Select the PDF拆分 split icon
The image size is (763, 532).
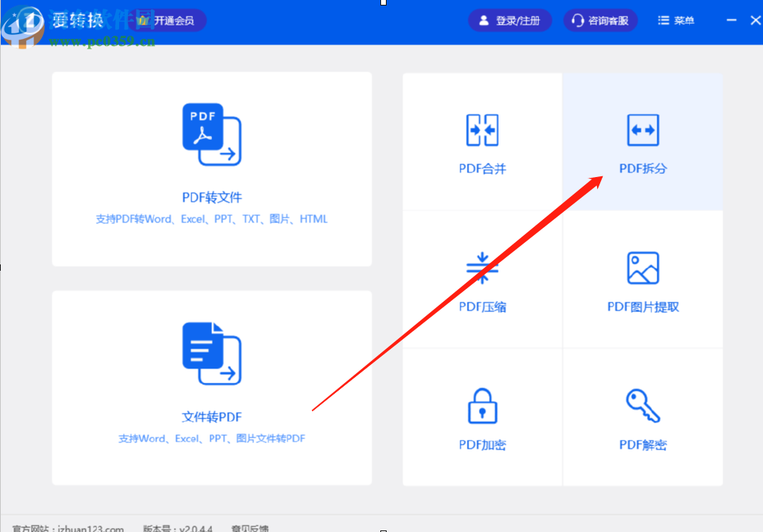pos(642,129)
